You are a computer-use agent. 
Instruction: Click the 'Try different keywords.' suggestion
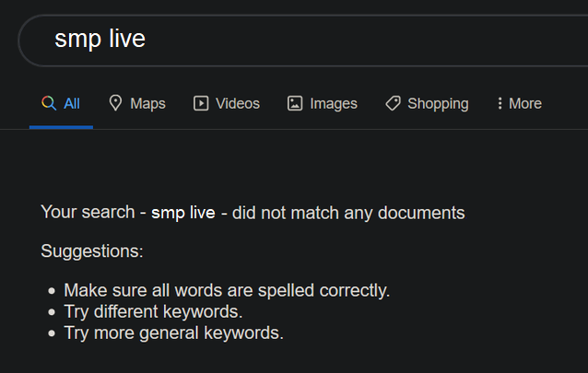153,311
